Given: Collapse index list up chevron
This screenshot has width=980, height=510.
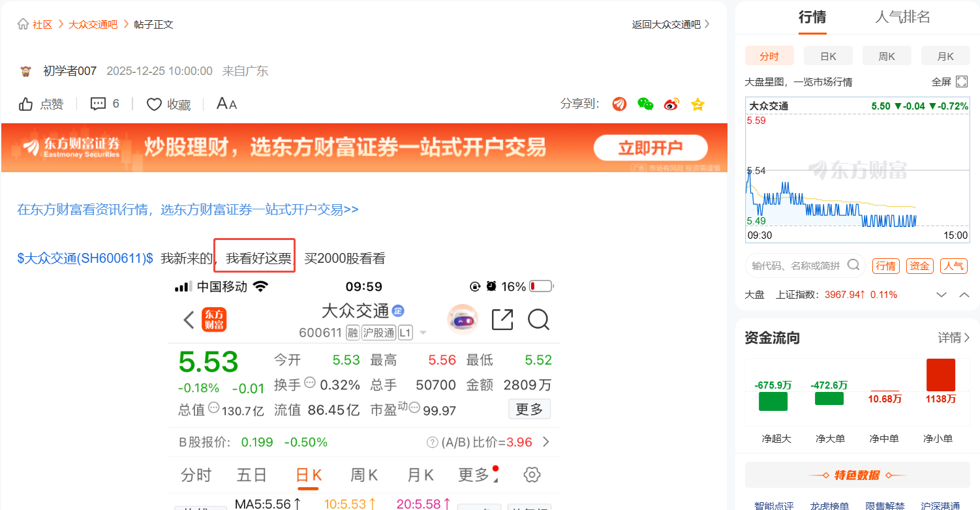Looking at the screenshot, I should click(x=964, y=295).
